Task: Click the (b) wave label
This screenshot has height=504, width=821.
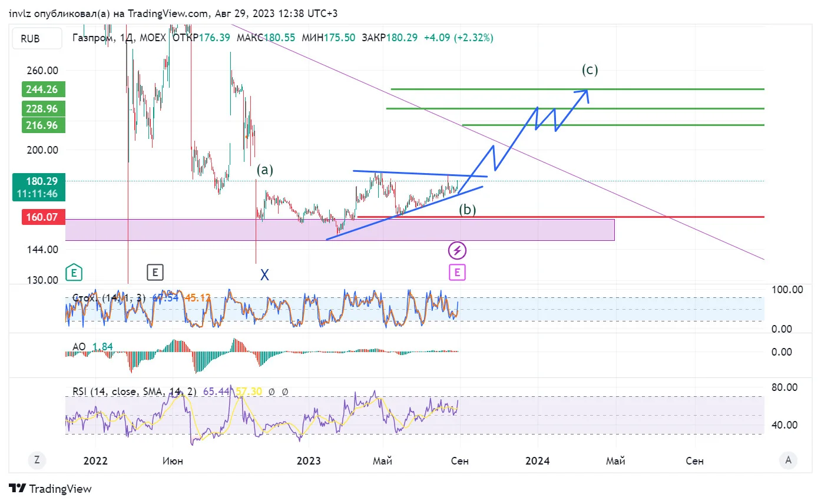Action: pos(468,209)
